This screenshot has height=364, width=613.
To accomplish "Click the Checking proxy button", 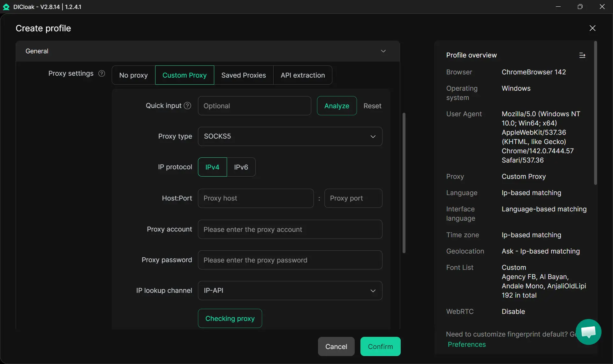I will coord(230,318).
